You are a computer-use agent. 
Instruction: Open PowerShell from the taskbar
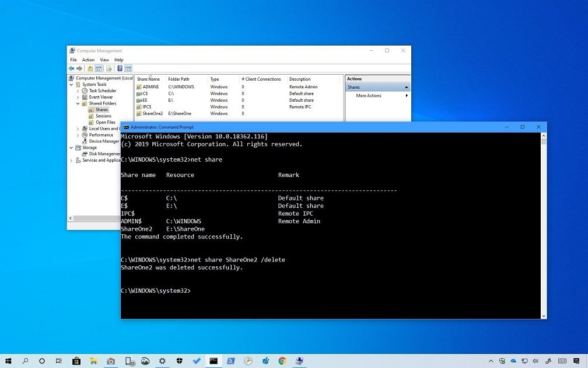(230, 361)
